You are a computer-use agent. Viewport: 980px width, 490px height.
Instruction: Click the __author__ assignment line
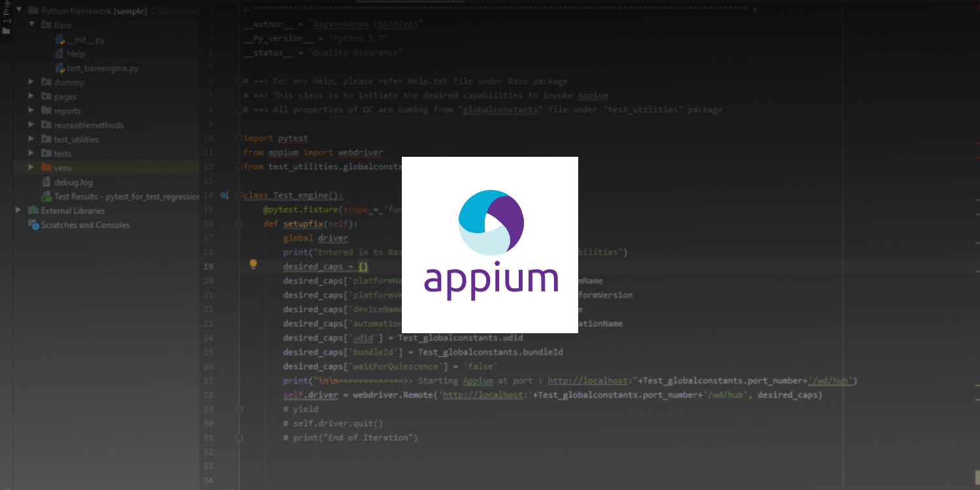(333, 25)
